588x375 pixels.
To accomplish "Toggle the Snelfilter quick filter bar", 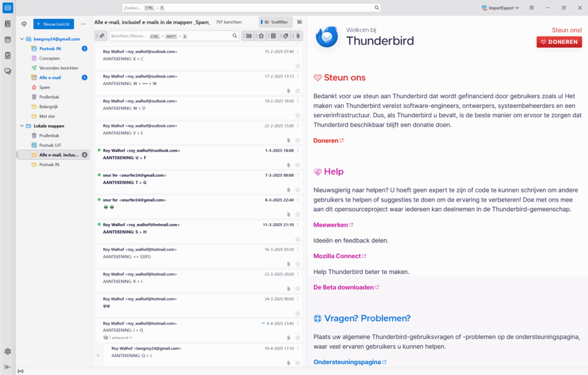I will coord(276,22).
